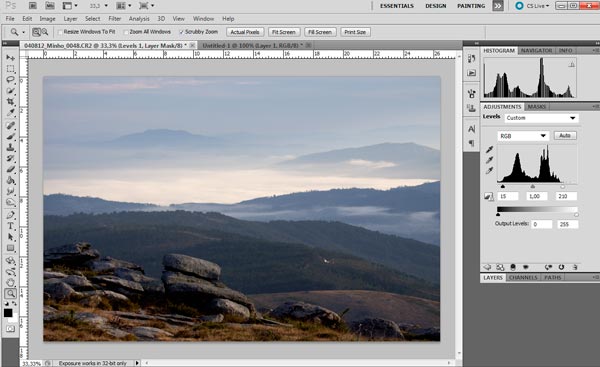Select the Move tool
Image resolution: width=600 pixels, height=367 pixels.
(x=10, y=58)
